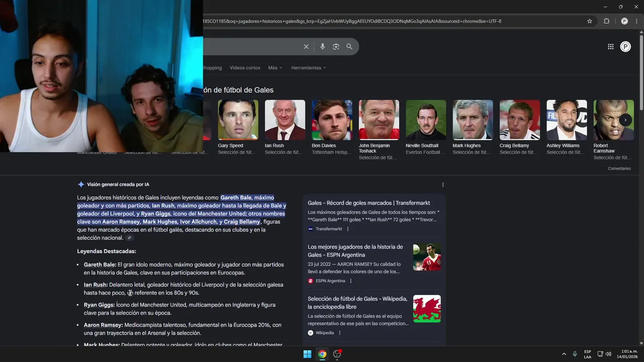644x362 pixels.
Task: Click the browser address bar URL
Action: tap(352, 21)
